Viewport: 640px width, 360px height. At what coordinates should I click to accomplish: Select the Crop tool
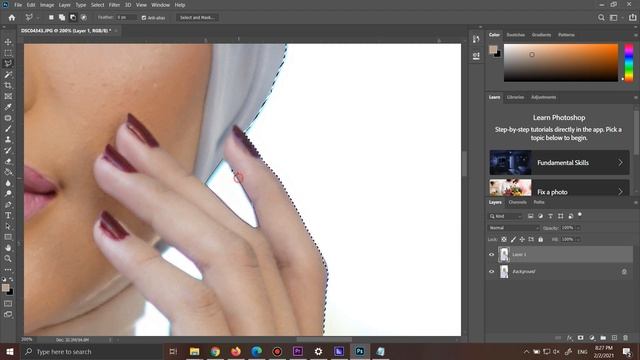(8, 85)
